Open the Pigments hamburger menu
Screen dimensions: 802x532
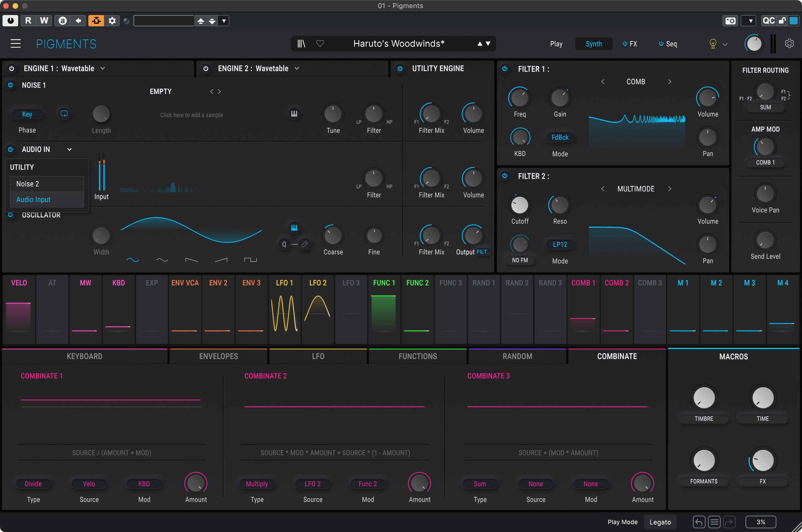(16, 44)
